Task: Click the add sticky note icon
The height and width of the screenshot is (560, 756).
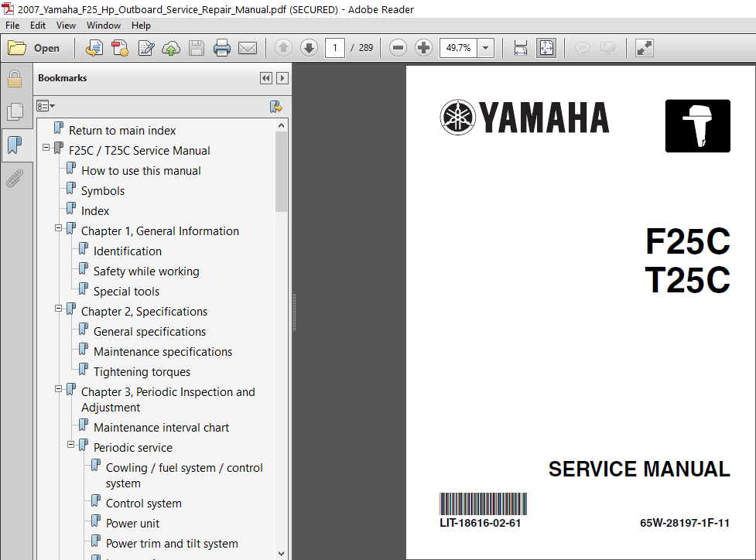Action: click(583, 48)
